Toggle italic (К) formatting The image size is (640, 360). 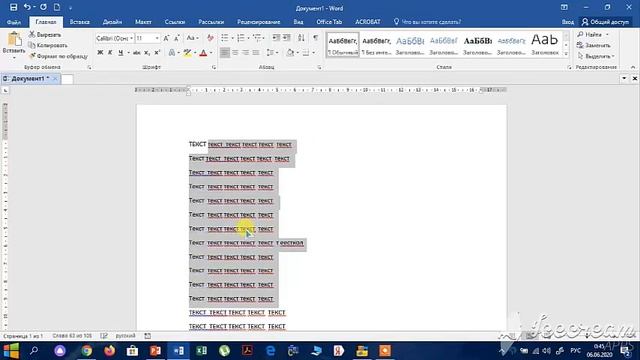[110, 53]
